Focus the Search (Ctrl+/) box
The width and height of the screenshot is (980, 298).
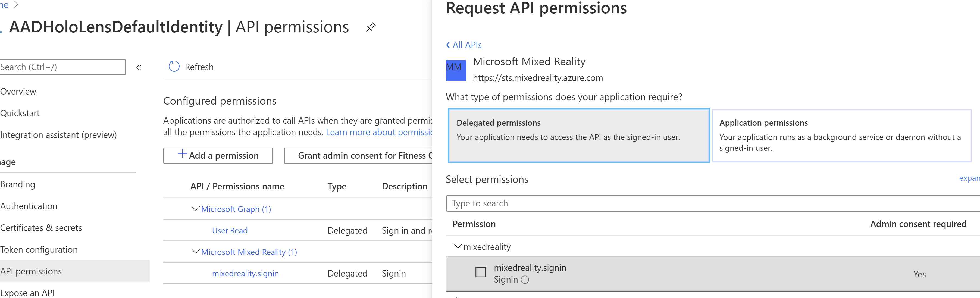coord(62,67)
